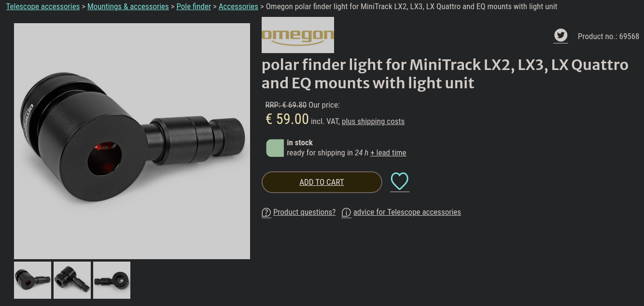Open the plus shipping costs link

pyautogui.click(x=373, y=122)
